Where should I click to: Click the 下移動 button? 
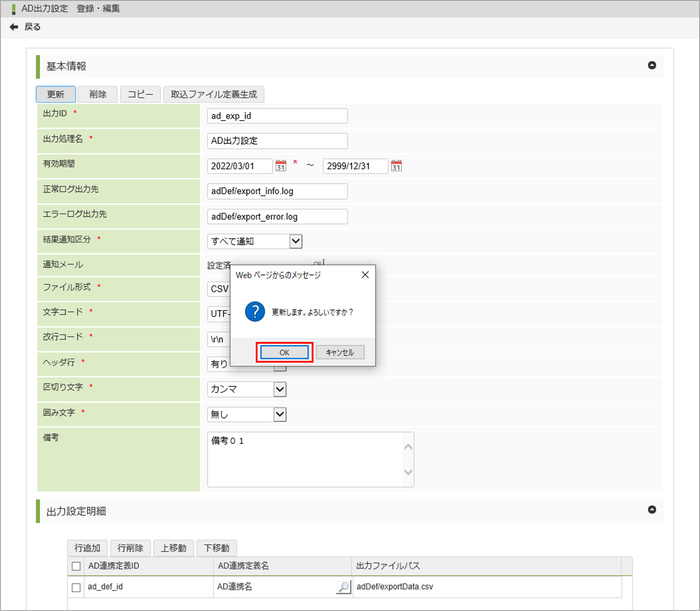point(216,548)
